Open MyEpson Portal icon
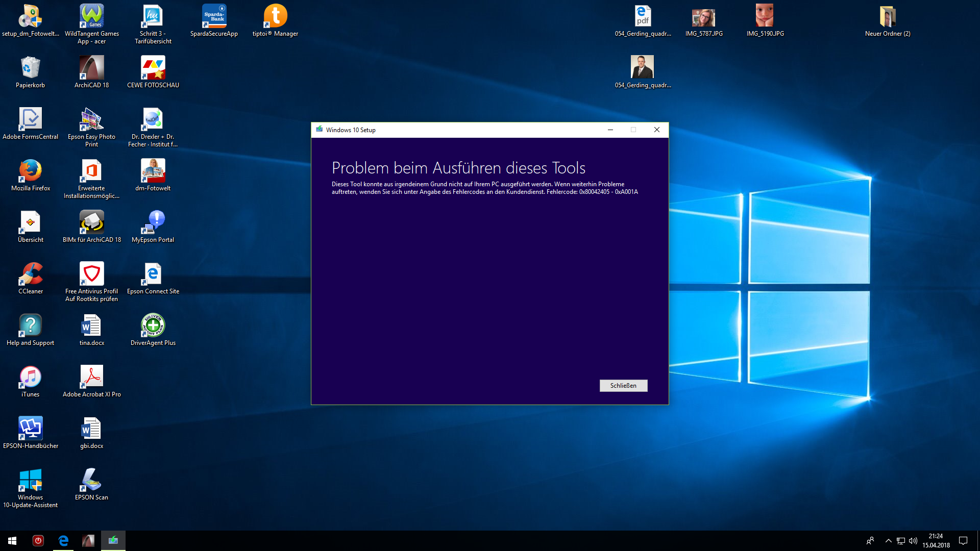This screenshot has width=980, height=551. [x=153, y=227]
